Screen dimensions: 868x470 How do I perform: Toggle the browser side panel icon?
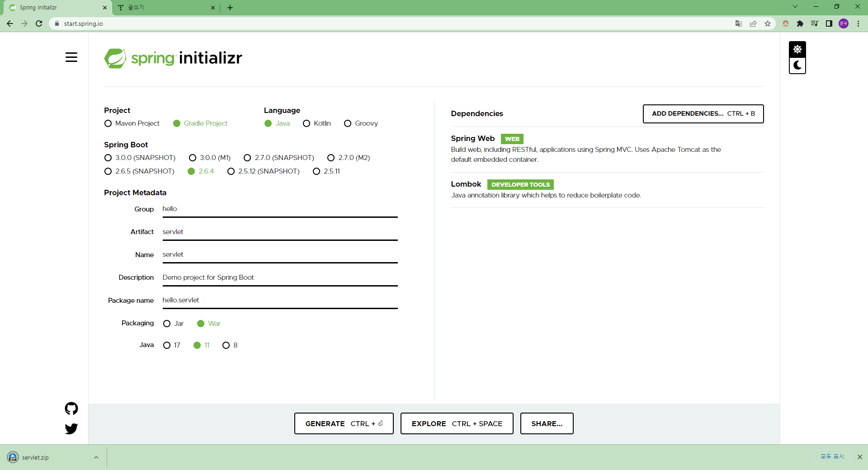coord(829,23)
